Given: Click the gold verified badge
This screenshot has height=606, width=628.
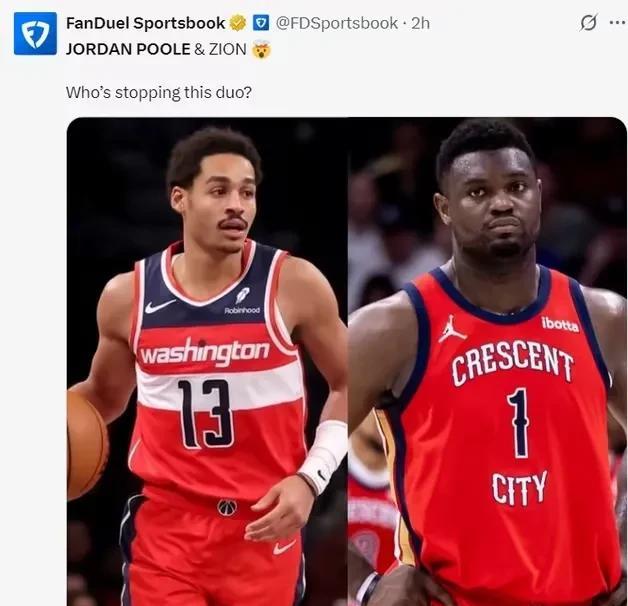Looking at the screenshot, I should (x=238, y=23).
